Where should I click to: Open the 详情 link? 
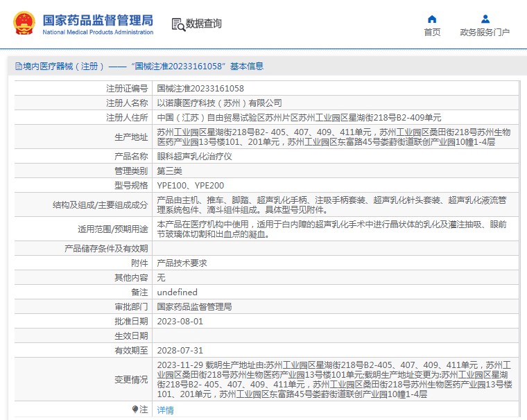[x=165, y=410]
